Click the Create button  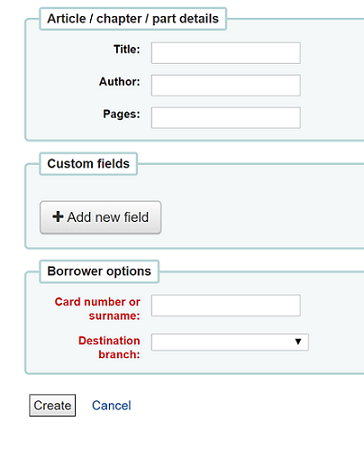click(x=52, y=405)
